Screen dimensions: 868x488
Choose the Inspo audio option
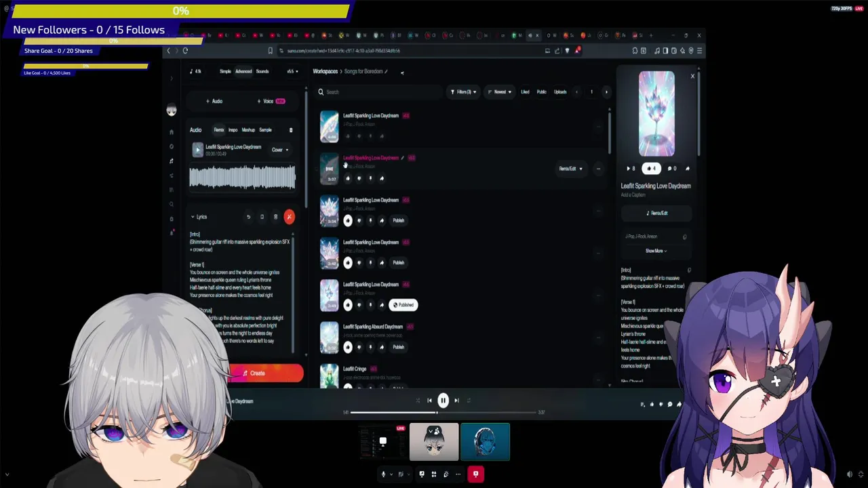pyautogui.click(x=233, y=130)
